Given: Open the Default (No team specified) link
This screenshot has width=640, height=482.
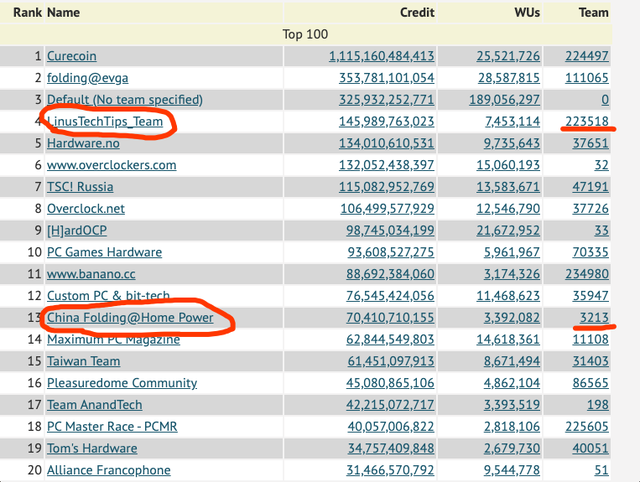Looking at the screenshot, I should pyautogui.click(x=125, y=100).
